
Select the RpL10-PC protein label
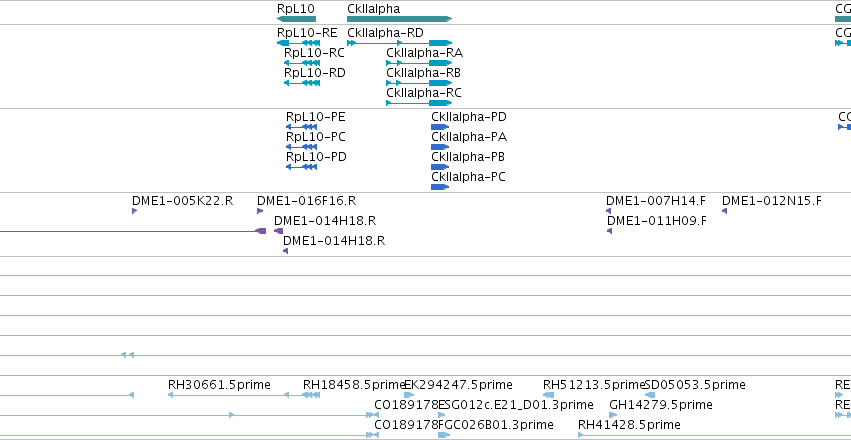point(315,137)
